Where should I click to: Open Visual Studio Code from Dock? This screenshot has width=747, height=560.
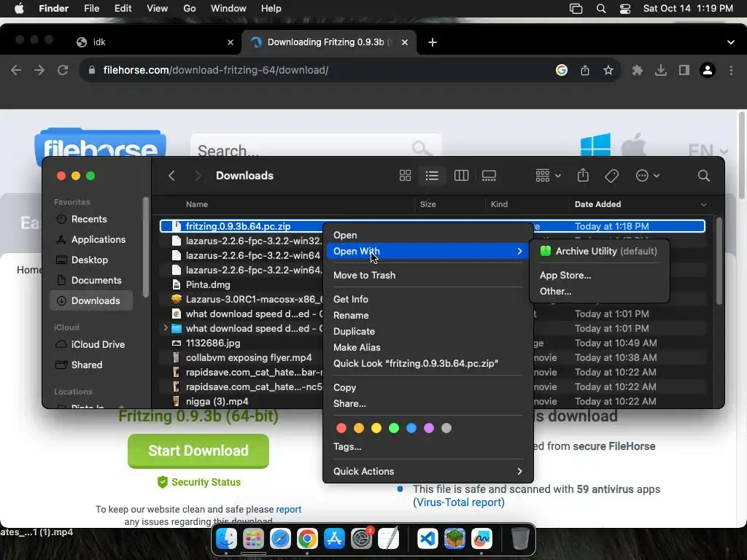[427, 539]
